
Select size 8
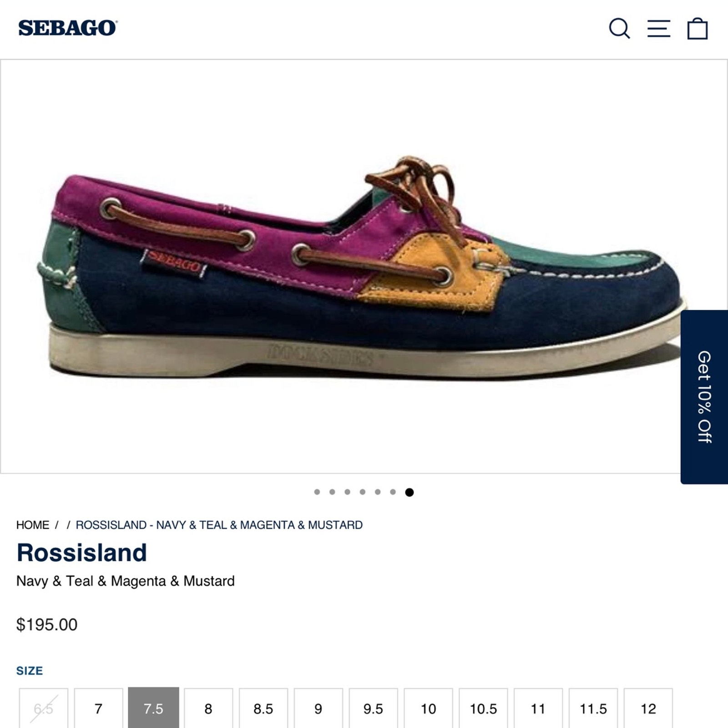coord(208,708)
